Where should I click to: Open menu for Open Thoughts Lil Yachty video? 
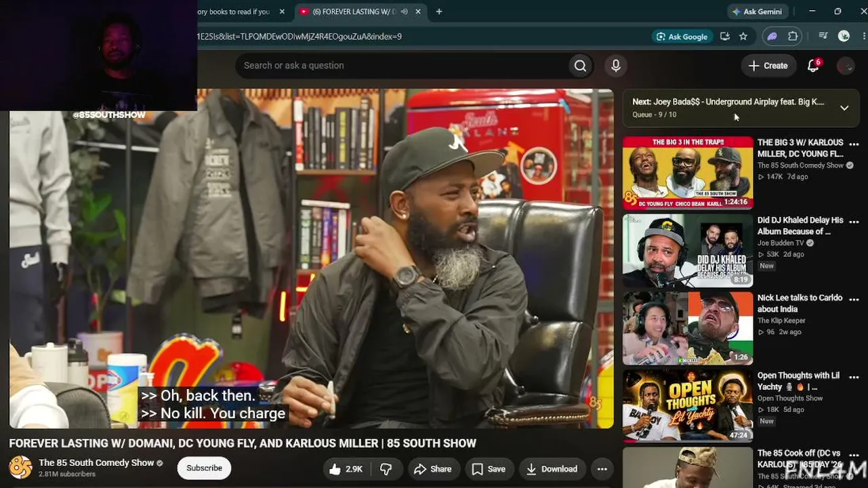(x=854, y=378)
